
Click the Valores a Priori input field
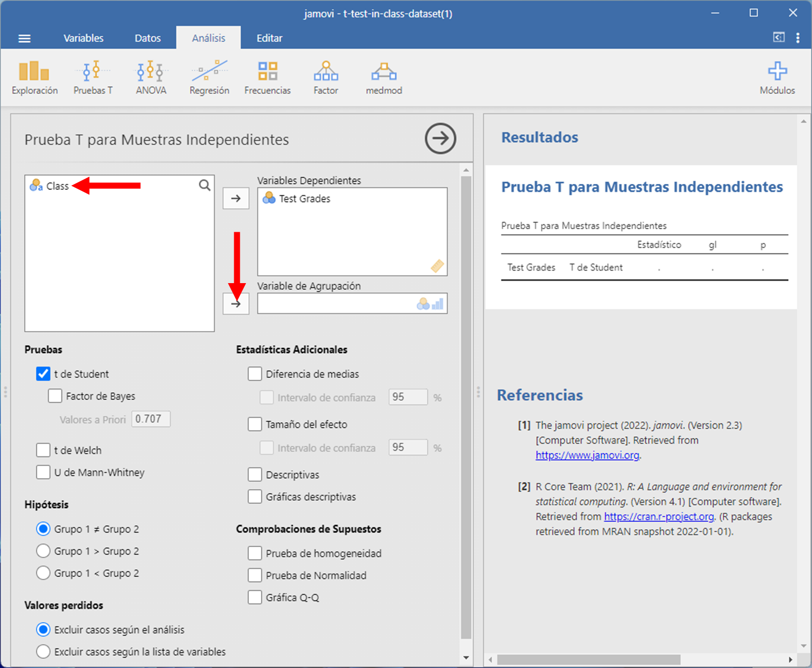pos(151,419)
